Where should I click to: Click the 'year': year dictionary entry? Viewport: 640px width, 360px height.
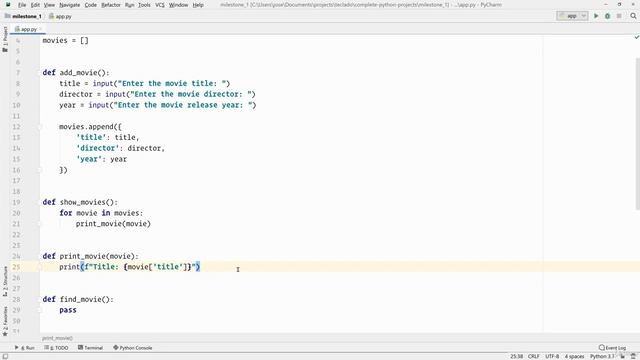[x=101, y=159]
